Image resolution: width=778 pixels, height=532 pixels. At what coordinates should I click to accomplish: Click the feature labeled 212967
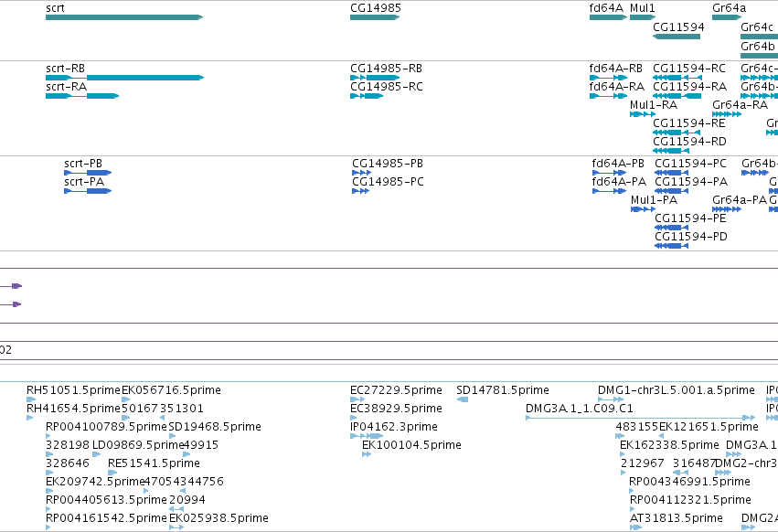click(x=623, y=473)
